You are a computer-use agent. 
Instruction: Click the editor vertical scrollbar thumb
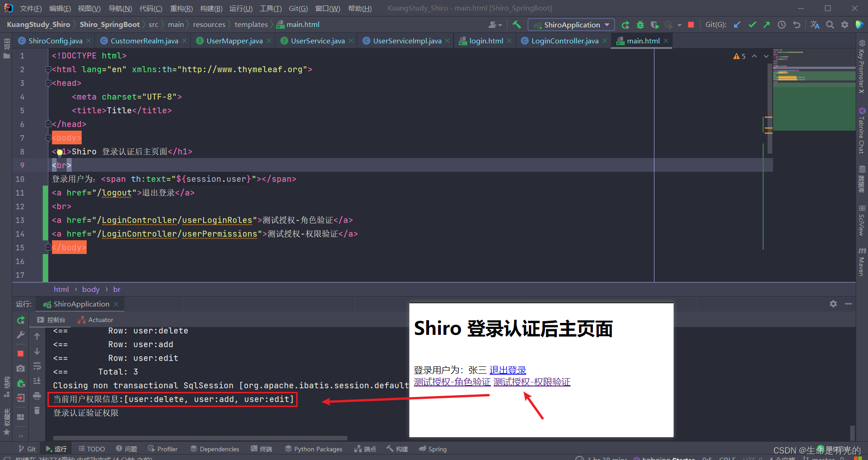coord(770,108)
